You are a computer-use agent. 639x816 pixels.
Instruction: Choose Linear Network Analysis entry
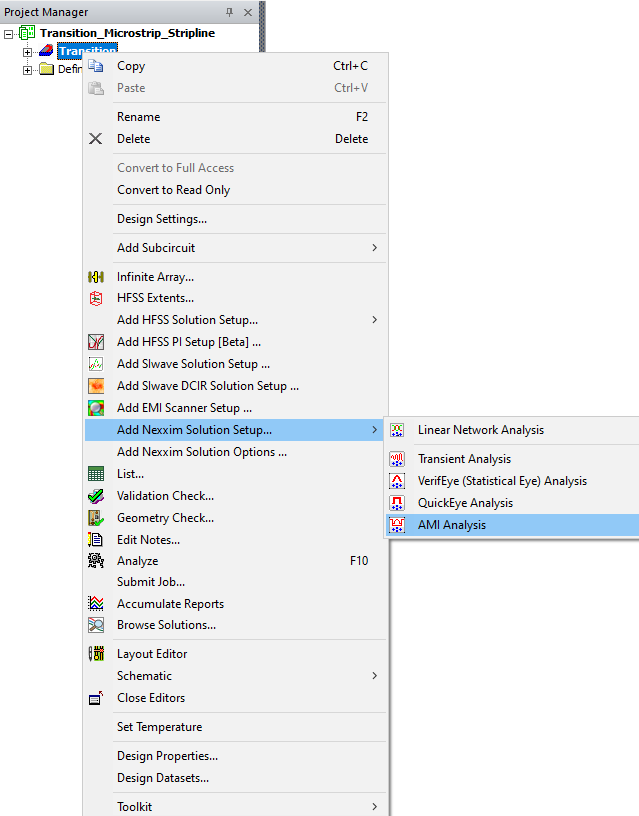click(x=513, y=430)
